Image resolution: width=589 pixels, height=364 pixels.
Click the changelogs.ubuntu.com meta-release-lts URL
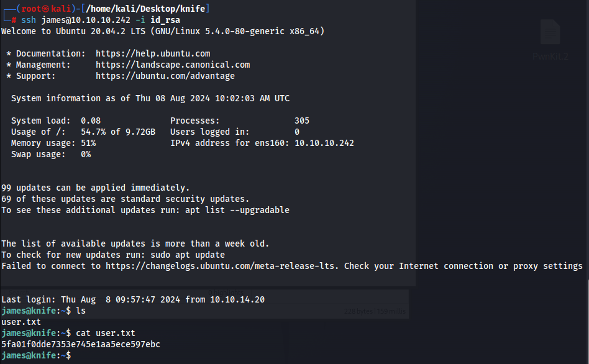click(x=220, y=266)
